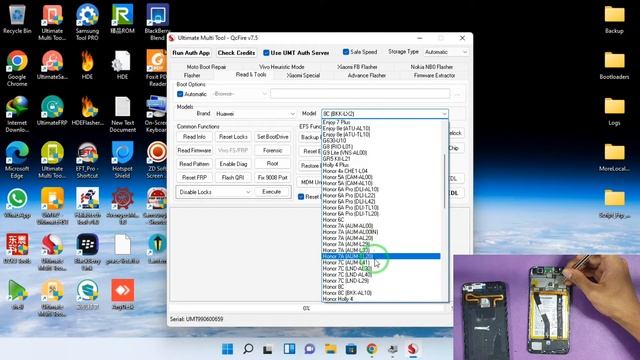Select Honor 6C in model list
The width and height of the screenshot is (640, 360).
(x=333, y=220)
